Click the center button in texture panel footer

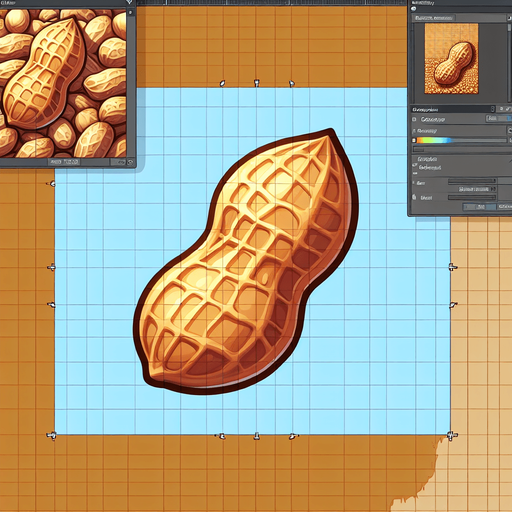coord(64,162)
